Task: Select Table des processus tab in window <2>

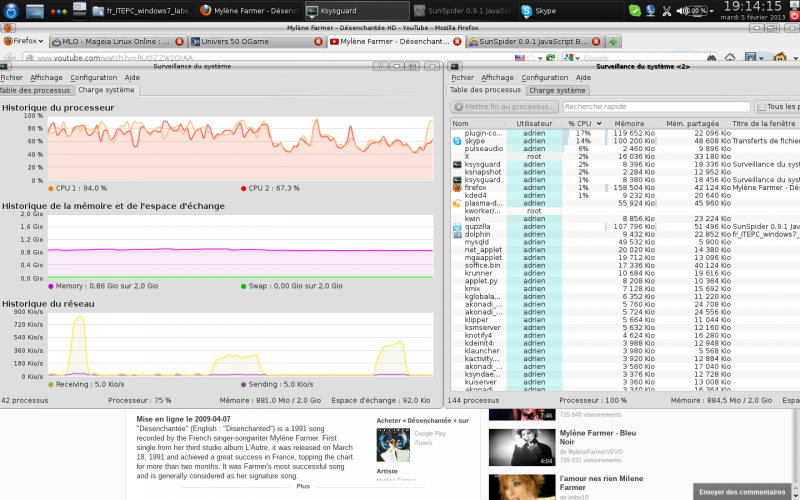Action: tap(485, 90)
